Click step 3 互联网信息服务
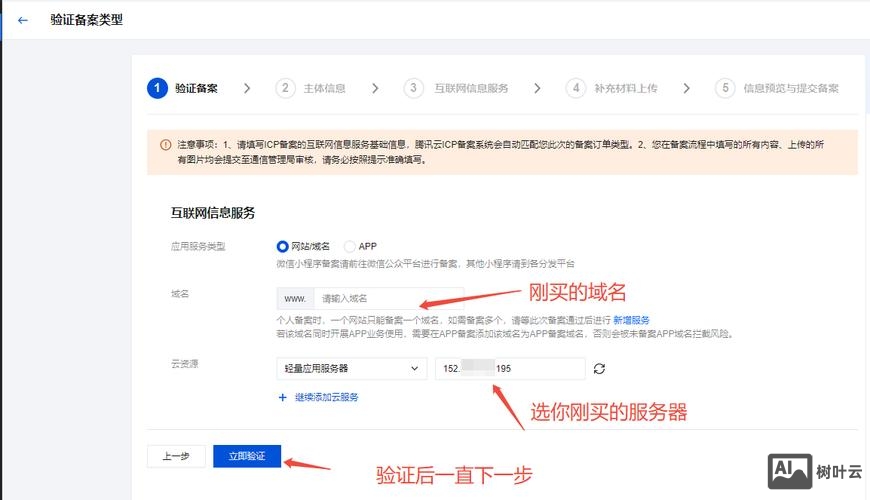Image resolution: width=870 pixels, height=500 pixels. pos(456,88)
